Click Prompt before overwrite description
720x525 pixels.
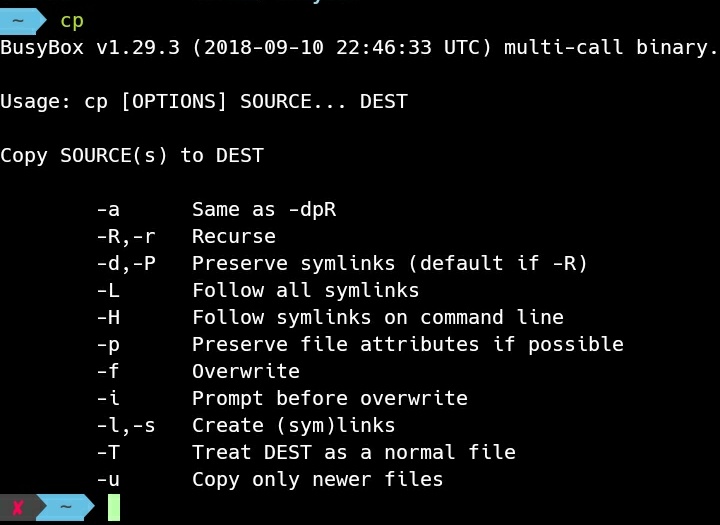[330, 398]
